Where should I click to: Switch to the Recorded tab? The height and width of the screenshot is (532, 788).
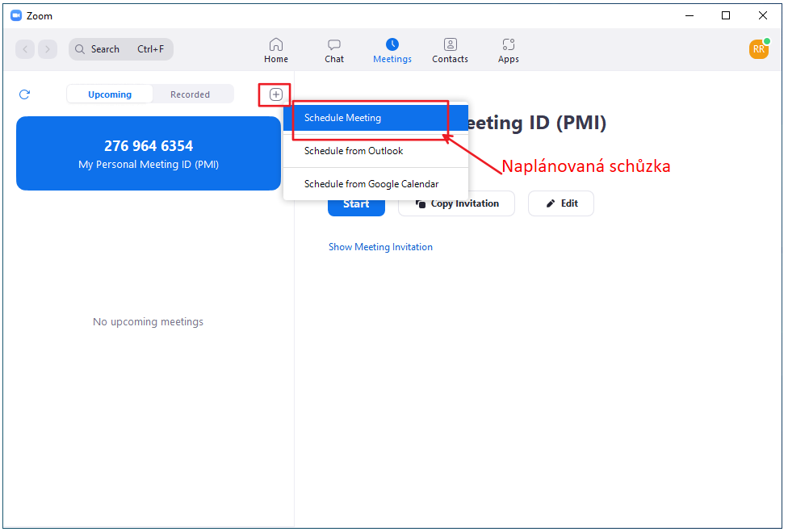tap(190, 94)
